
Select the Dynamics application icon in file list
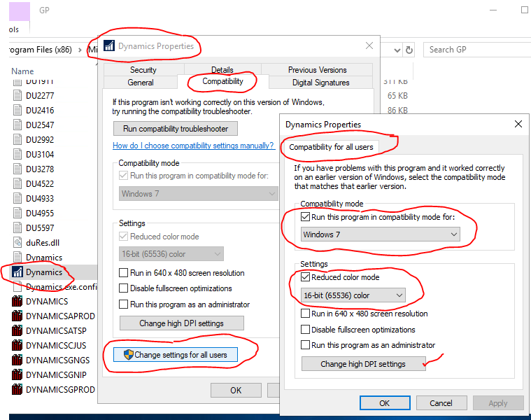tap(17, 272)
